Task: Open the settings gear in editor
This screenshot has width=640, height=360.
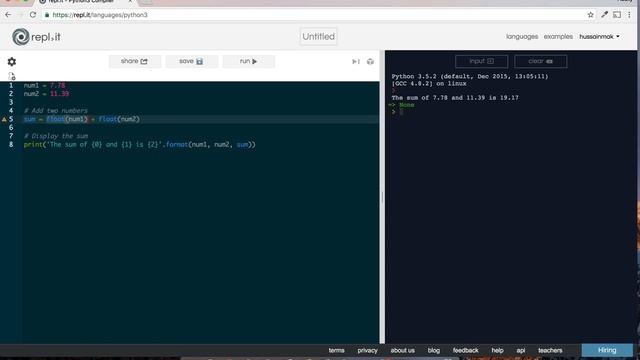Action: pyautogui.click(x=11, y=62)
